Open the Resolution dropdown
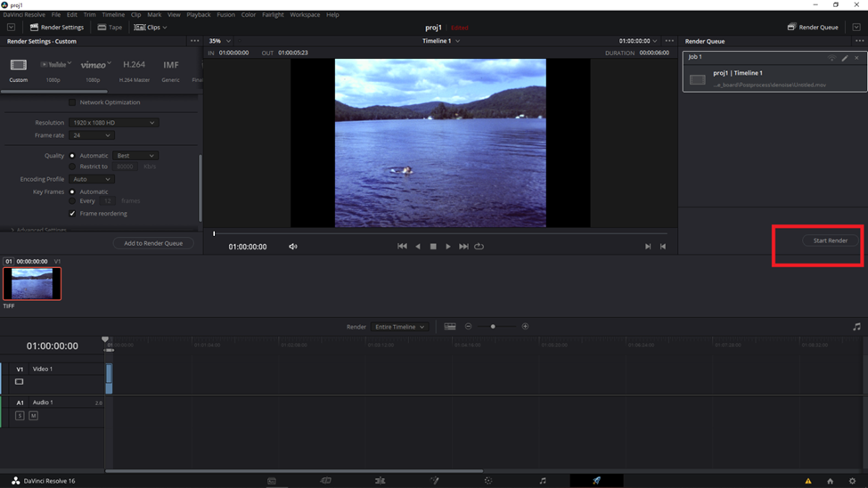The image size is (868, 488). 113,123
